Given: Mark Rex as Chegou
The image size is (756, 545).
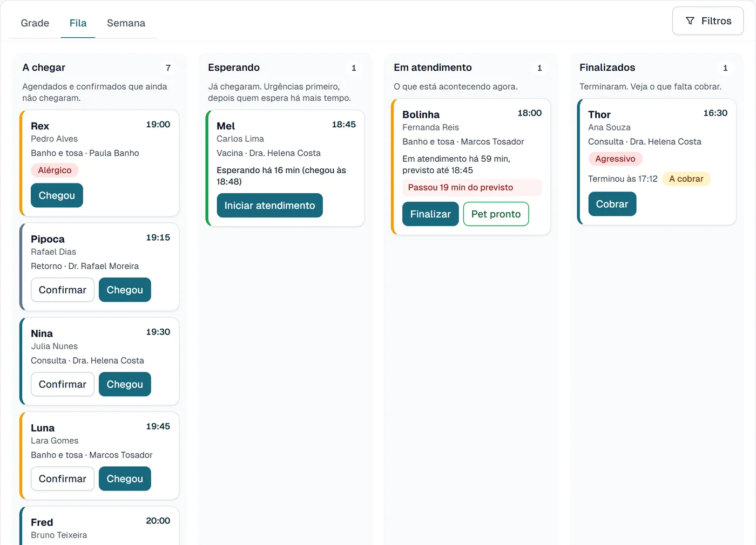Looking at the screenshot, I should coord(57,195).
